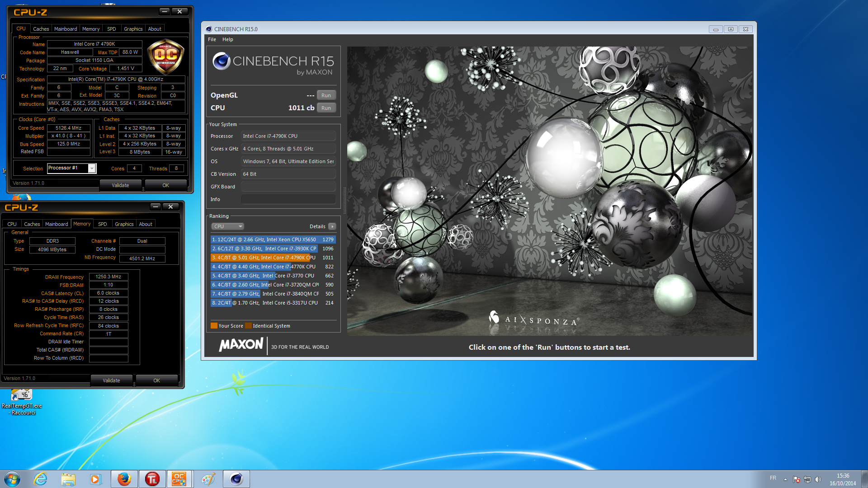Screen dimensions: 868x488
Task: Click OK in top CPU-Z window
Action: point(165,185)
